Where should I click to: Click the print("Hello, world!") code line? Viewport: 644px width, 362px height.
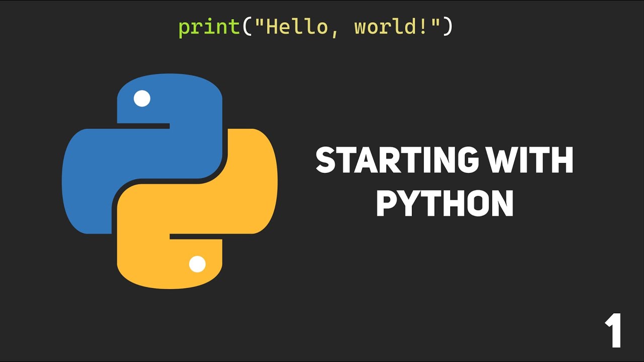316,27
